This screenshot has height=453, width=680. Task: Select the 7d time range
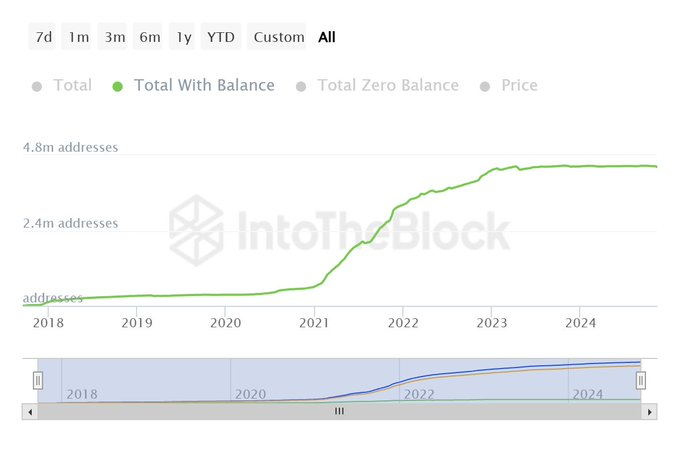[x=44, y=37]
